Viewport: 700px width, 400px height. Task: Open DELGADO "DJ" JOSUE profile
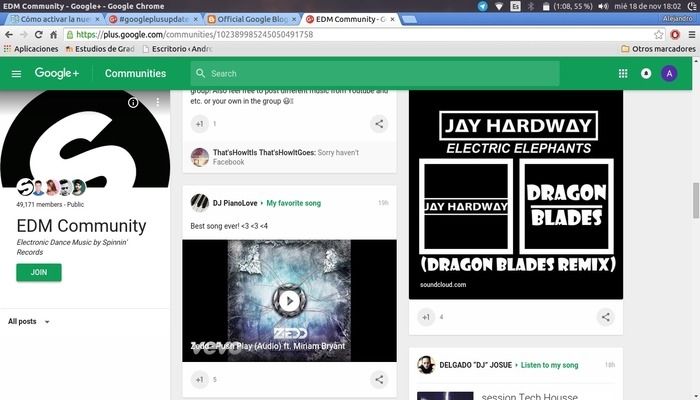[x=475, y=365]
